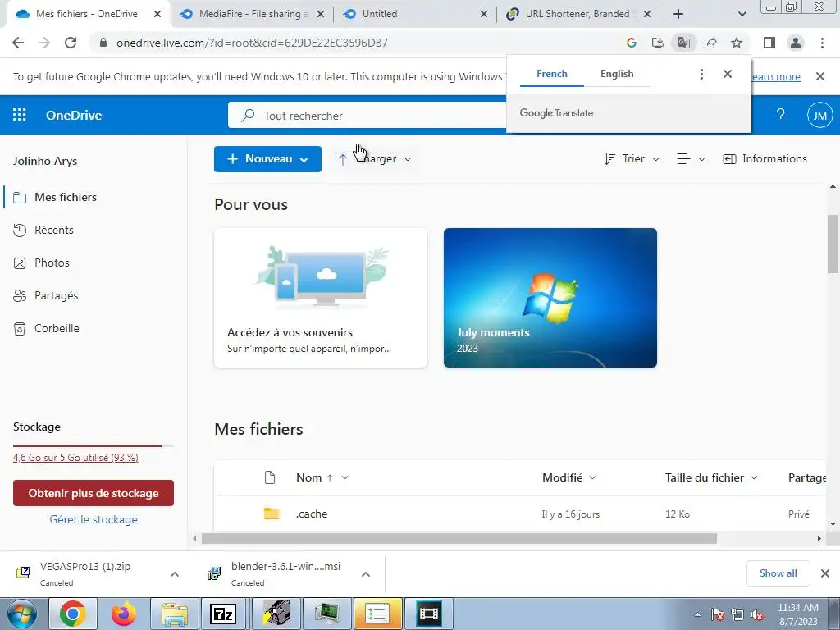840x630 pixels.
Task: Open the Informations details pane
Action: (x=765, y=158)
